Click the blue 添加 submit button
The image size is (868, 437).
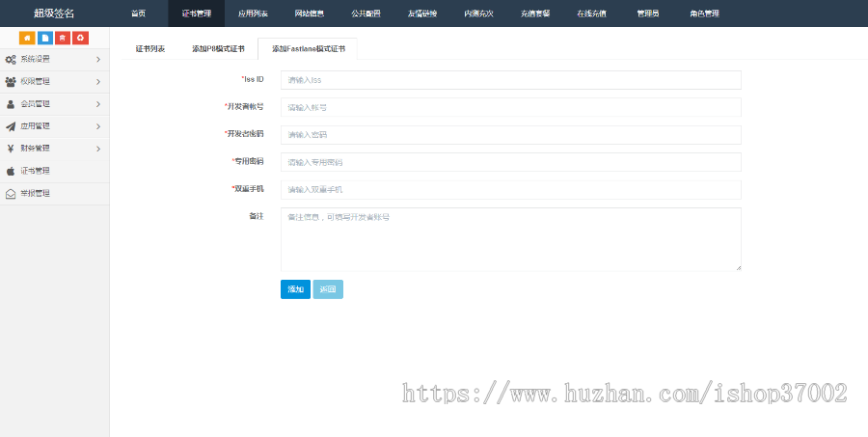tap(296, 289)
